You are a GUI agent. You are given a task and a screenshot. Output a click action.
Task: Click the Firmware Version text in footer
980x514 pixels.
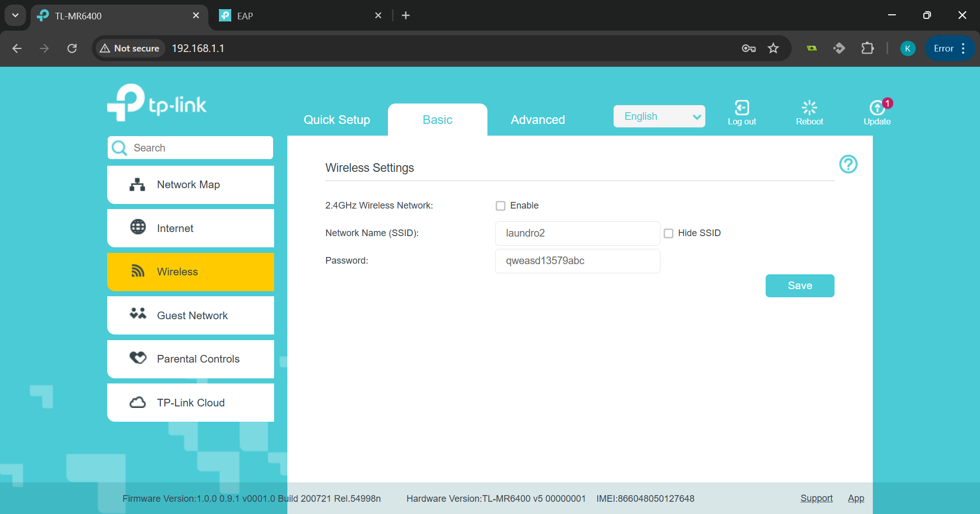coord(252,499)
